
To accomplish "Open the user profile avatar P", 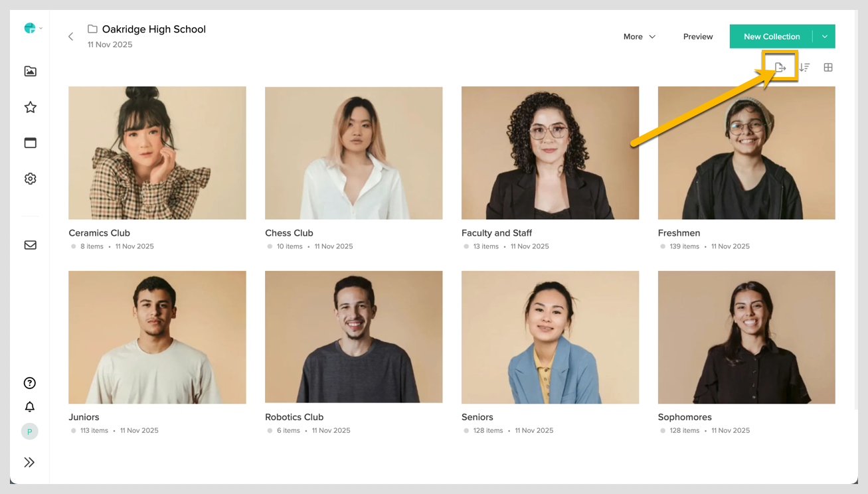I will (30, 432).
